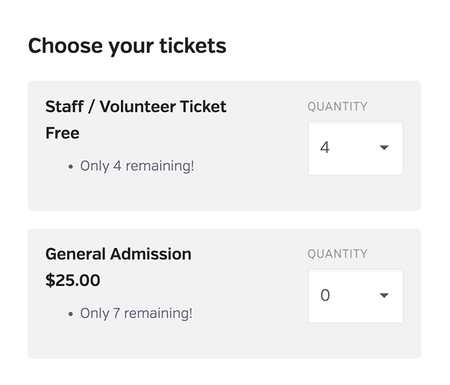The width and height of the screenshot is (450, 385).
Task: Click the Staff / Volunteer Ticket title
Action: [136, 107]
